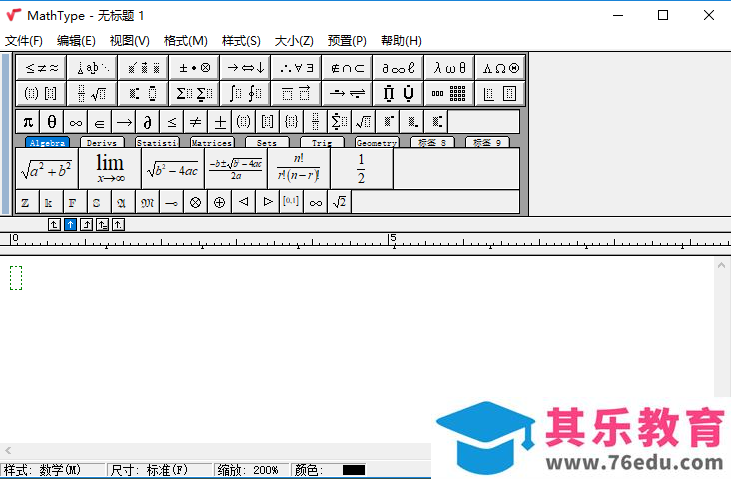Open the relational symbols palette (≤≠≈)
Viewport: 731px width, 479px height.
click(41, 68)
